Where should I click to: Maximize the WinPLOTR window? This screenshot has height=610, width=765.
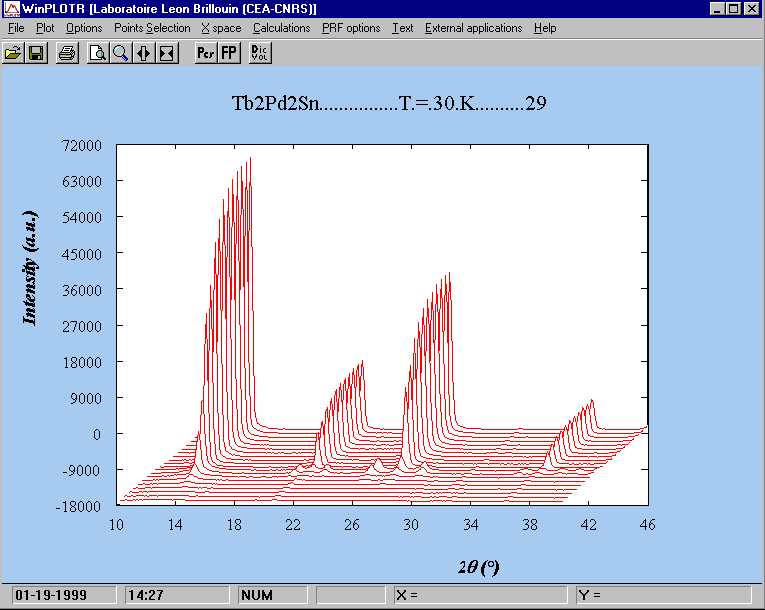pyautogui.click(x=733, y=8)
